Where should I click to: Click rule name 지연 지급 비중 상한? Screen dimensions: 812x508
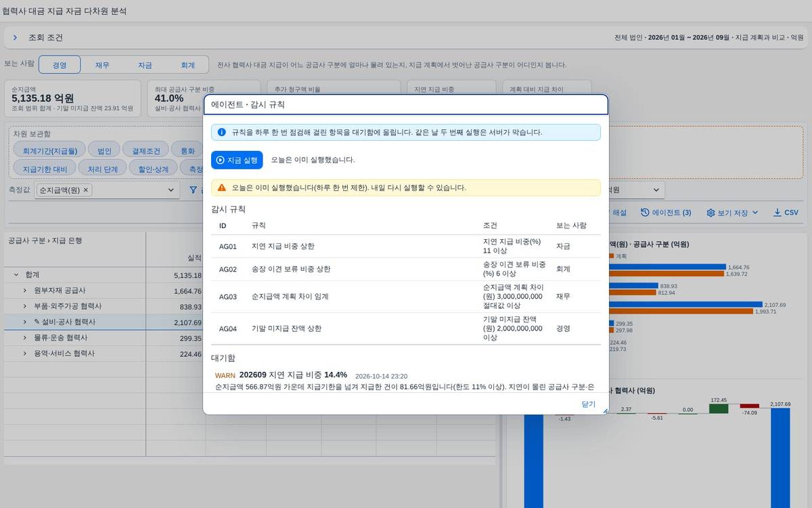point(283,247)
